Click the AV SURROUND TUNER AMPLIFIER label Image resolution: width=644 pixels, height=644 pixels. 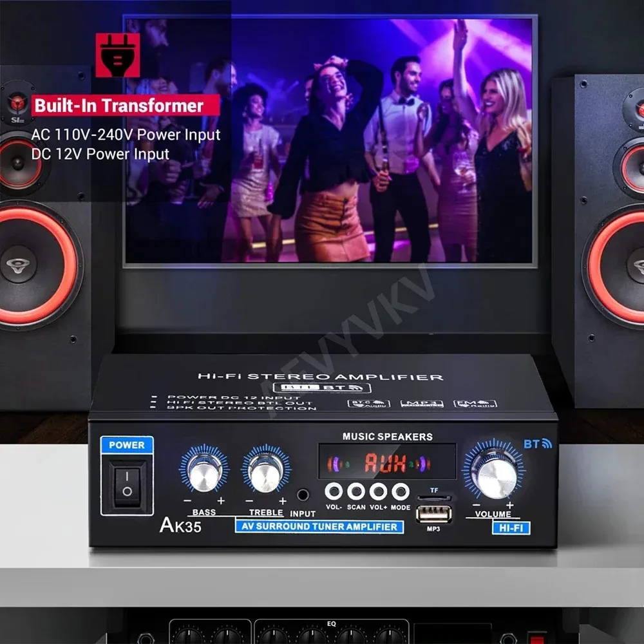pyautogui.click(x=319, y=527)
